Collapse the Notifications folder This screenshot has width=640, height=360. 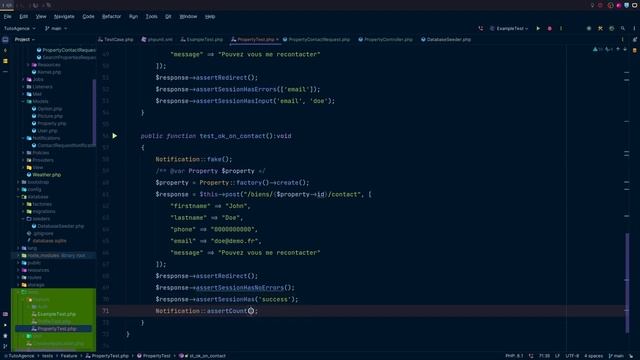pos(24,138)
